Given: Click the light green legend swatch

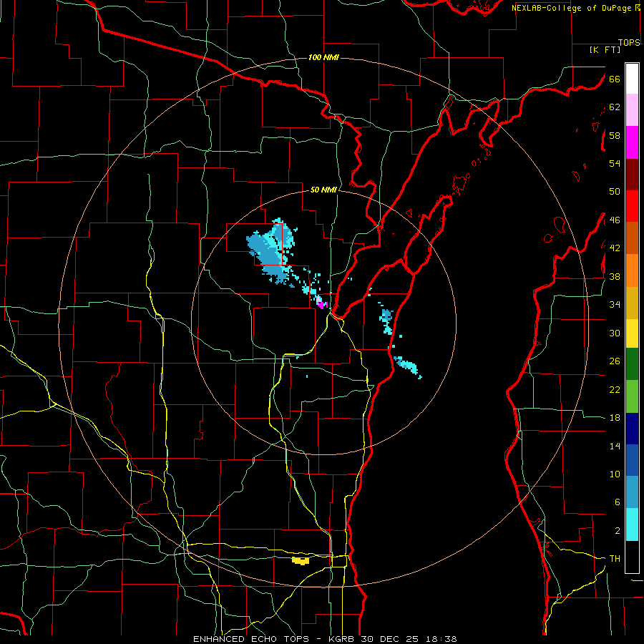Looking at the screenshot, I should point(632,396).
